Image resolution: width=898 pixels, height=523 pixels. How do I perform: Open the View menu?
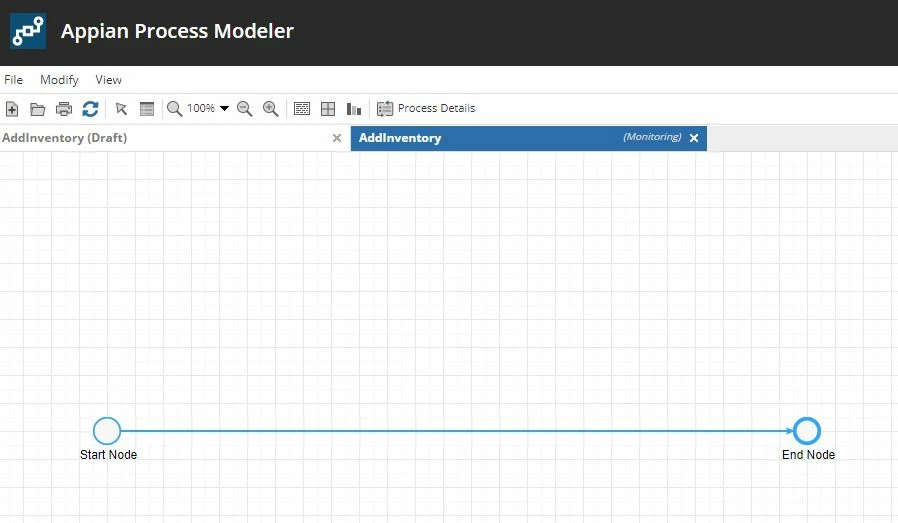(108, 80)
